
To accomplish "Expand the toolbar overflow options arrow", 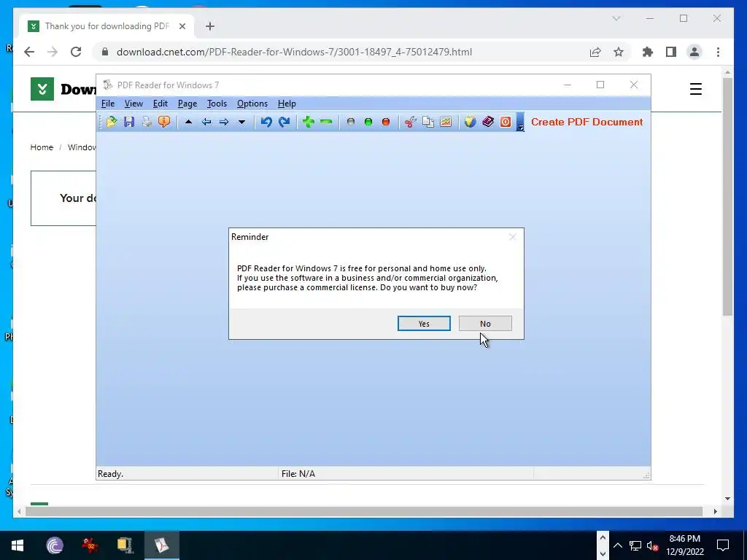I will (520, 122).
